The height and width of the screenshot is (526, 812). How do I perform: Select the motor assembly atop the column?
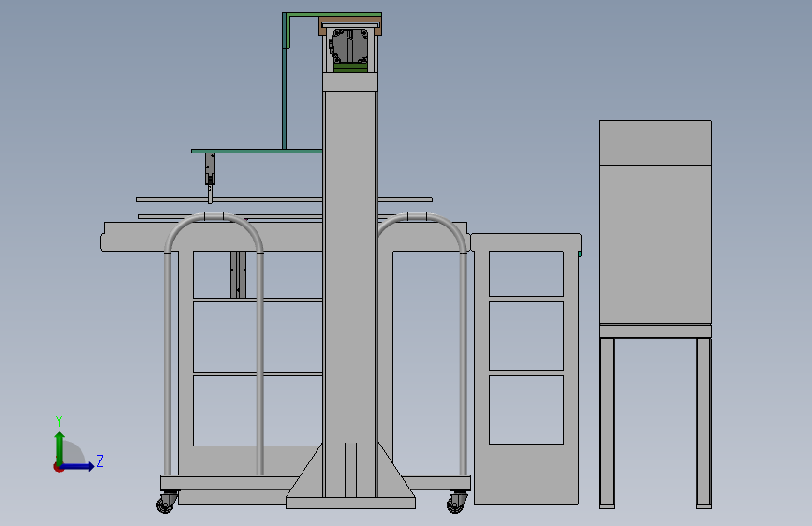click(350, 47)
